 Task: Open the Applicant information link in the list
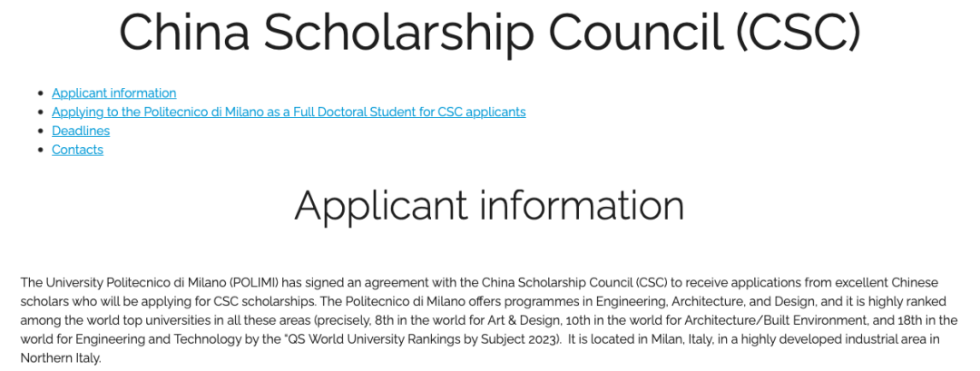[113, 93]
